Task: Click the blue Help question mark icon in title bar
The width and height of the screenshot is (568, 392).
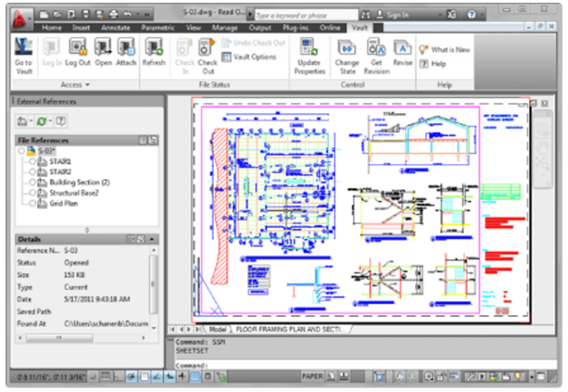Action: pyautogui.click(x=471, y=15)
